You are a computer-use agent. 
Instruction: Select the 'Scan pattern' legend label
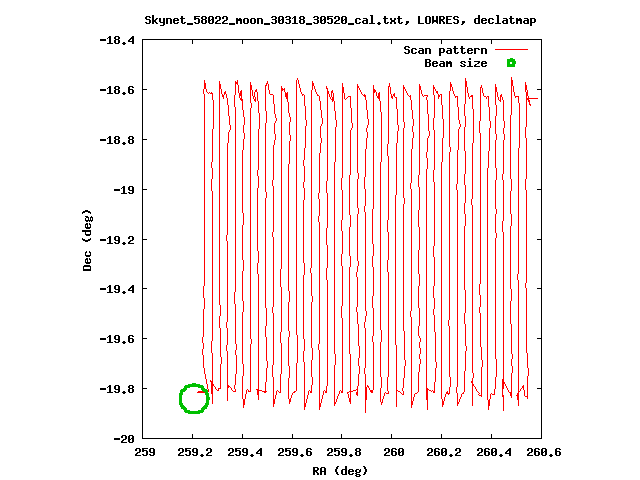pyautogui.click(x=445, y=50)
